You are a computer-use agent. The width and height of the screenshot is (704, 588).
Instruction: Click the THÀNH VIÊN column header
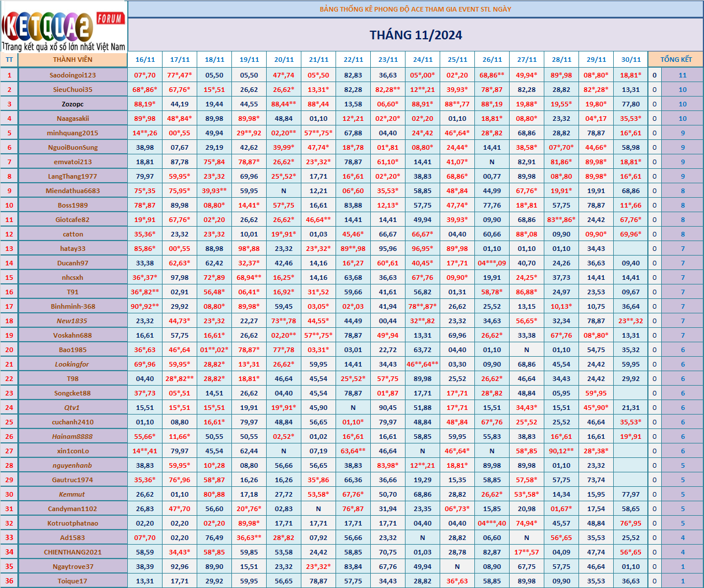[72, 60]
